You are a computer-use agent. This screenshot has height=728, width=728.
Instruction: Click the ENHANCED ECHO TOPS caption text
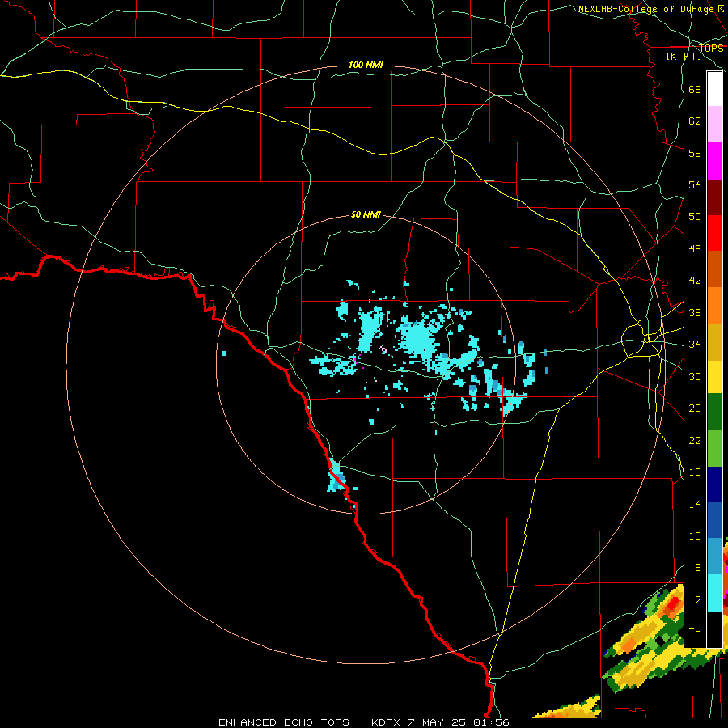tap(284, 722)
